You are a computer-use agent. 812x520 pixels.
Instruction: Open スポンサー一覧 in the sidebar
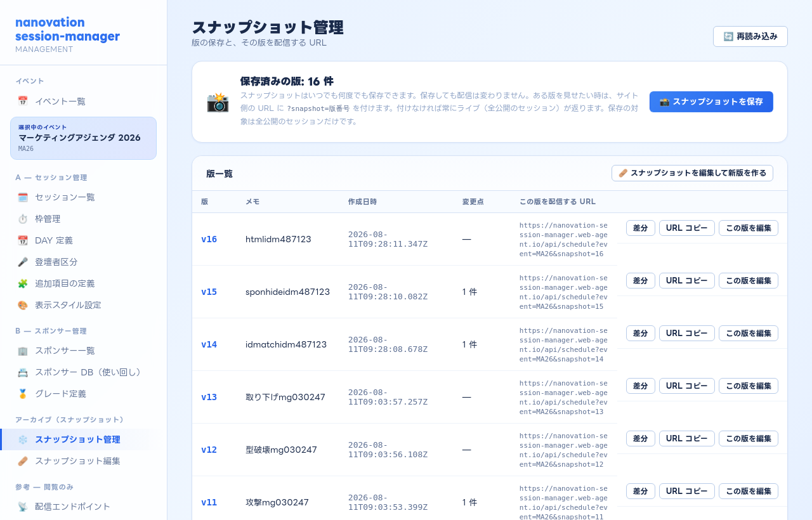coord(84,351)
